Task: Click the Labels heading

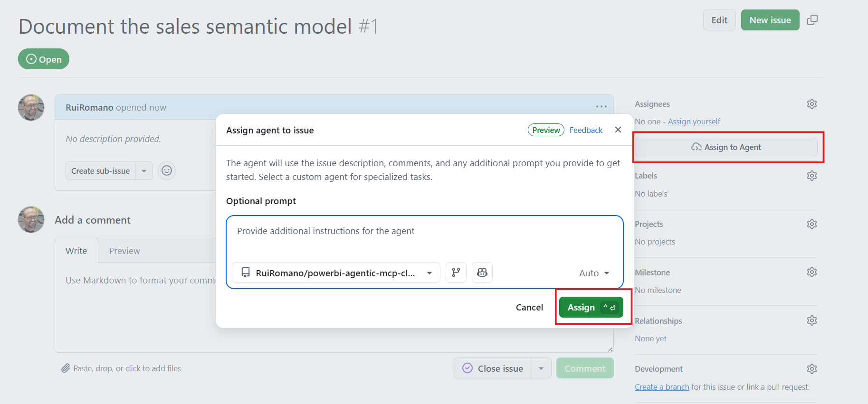Action: (x=646, y=176)
